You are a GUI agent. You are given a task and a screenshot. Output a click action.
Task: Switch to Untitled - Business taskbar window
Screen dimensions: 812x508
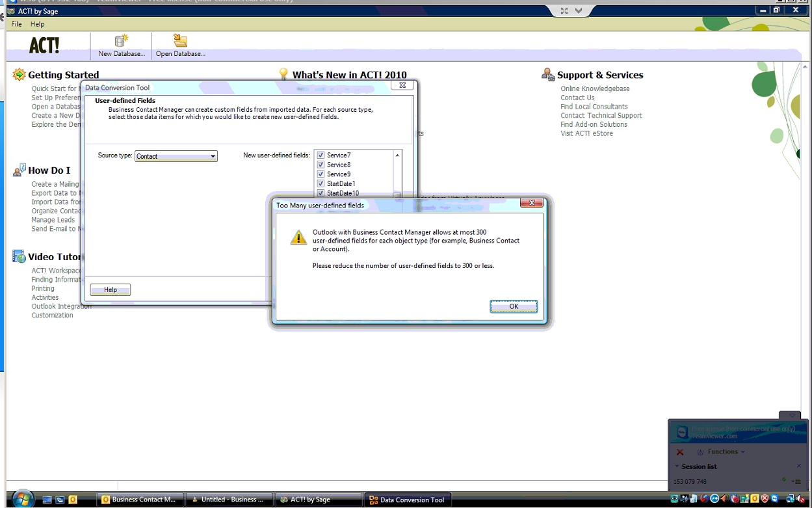click(x=229, y=500)
